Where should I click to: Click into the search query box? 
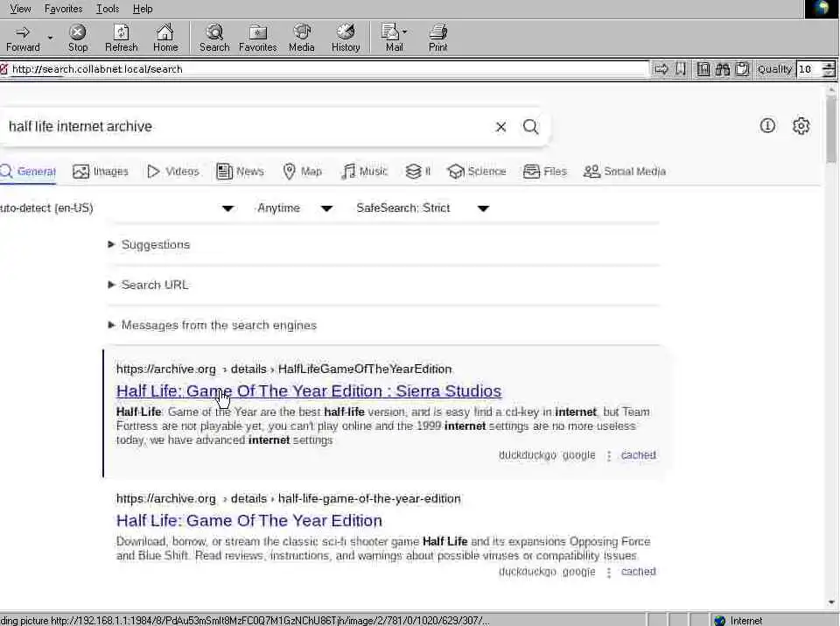coord(247,127)
